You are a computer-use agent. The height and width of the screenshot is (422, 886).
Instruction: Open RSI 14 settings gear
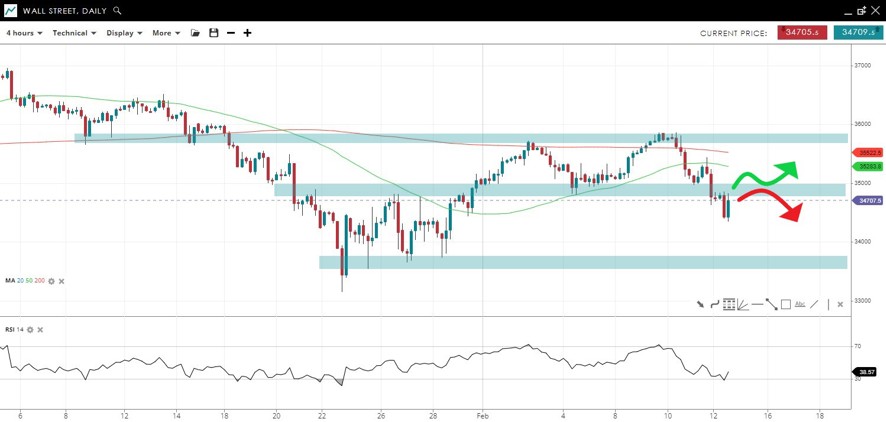point(30,329)
